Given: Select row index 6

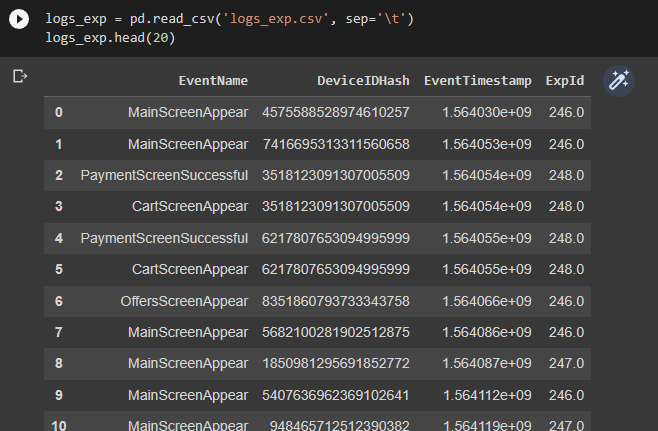Looking at the screenshot, I should [59, 301].
